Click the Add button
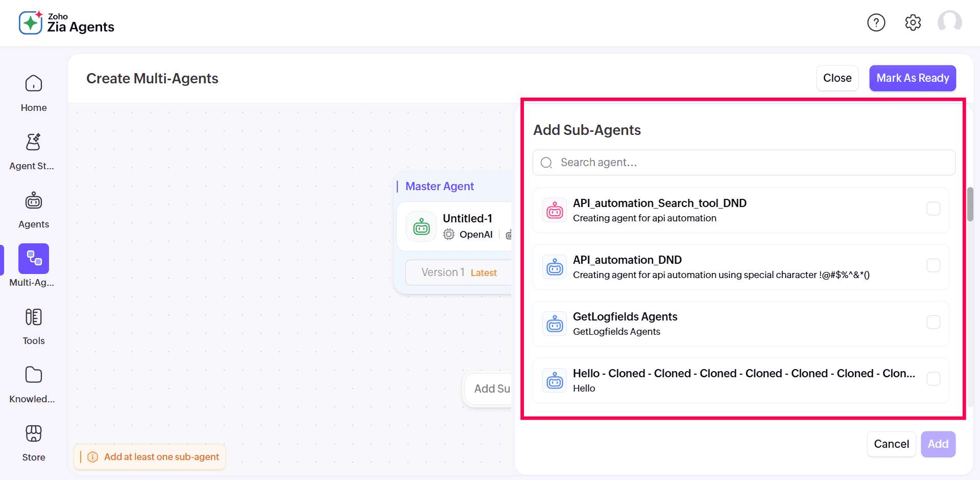This screenshot has height=480, width=980. [938, 444]
